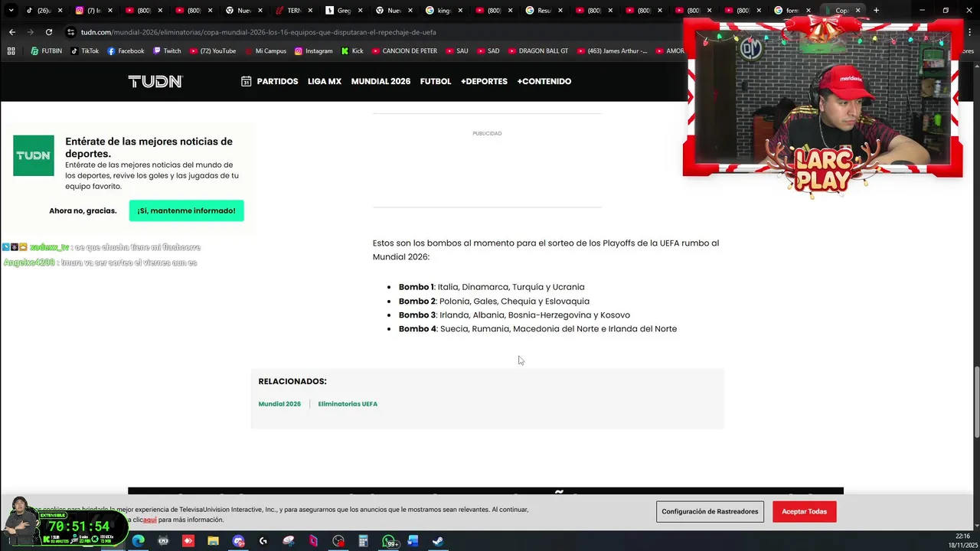The width and height of the screenshot is (980, 551).
Task: Click '¡Sí, mantenme informado!' button
Action: pyautogui.click(x=186, y=210)
